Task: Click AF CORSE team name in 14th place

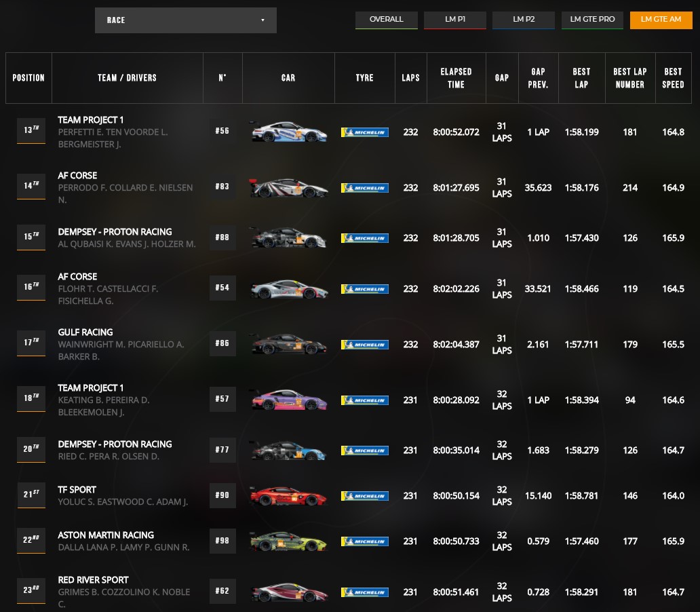Action: [x=77, y=176]
